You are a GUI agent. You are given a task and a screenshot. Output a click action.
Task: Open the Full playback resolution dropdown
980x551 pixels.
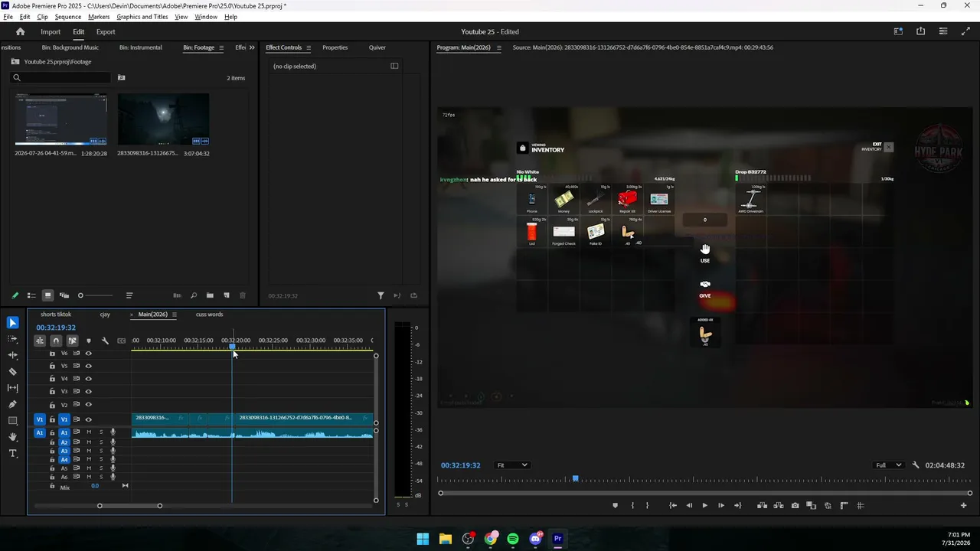889,465
